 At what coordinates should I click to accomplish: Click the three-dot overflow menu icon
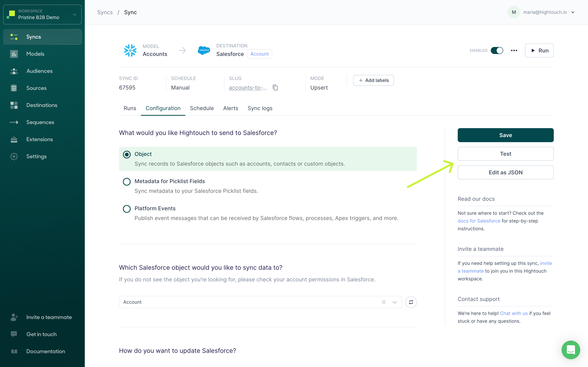tap(514, 50)
